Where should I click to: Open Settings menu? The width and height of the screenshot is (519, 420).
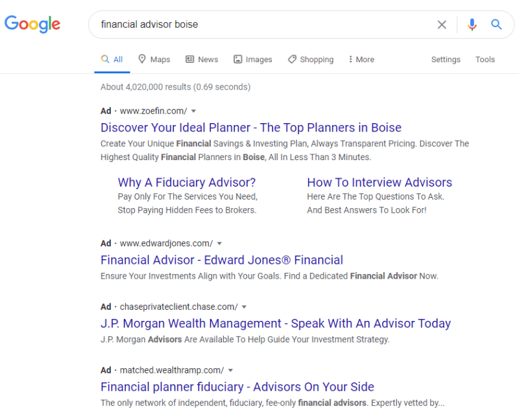(446, 60)
